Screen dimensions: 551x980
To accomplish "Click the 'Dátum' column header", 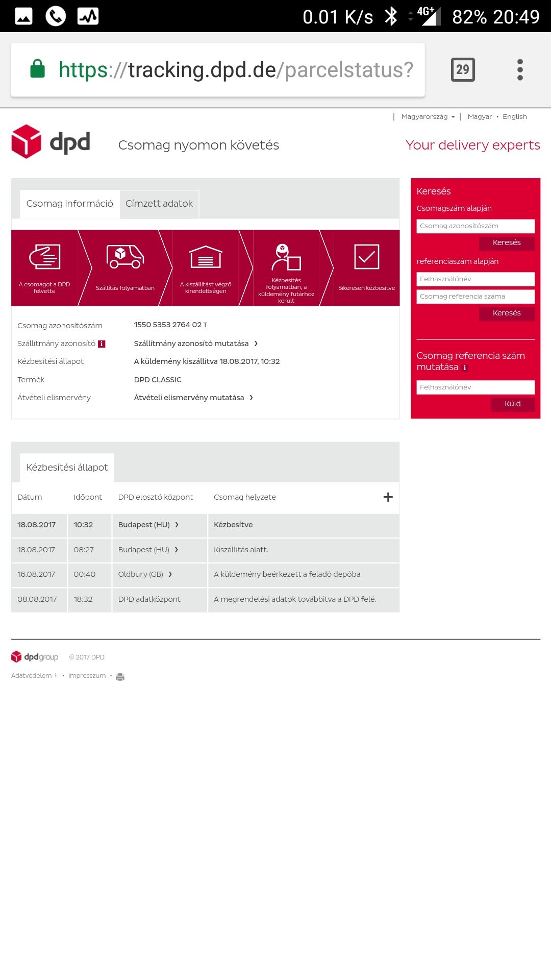I will [30, 497].
